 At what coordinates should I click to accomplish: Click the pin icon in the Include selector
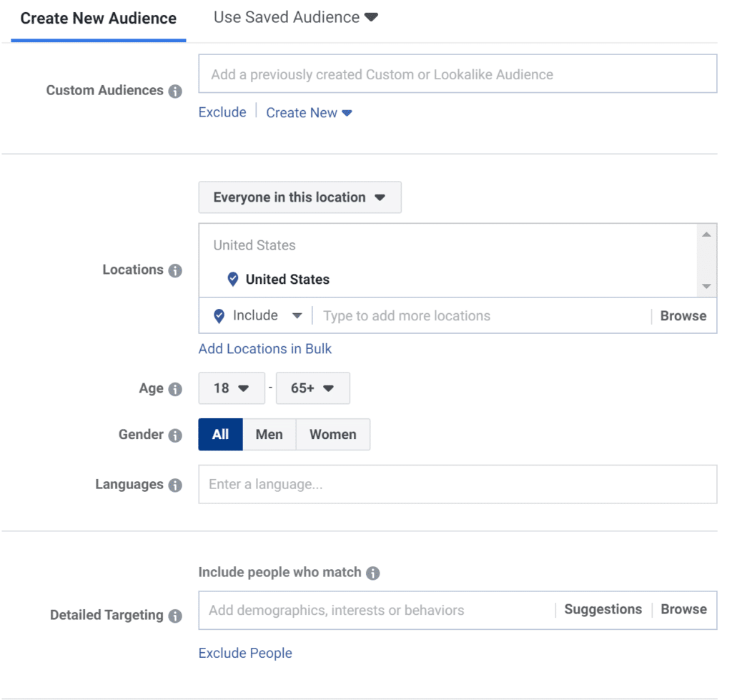tap(218, 315)
